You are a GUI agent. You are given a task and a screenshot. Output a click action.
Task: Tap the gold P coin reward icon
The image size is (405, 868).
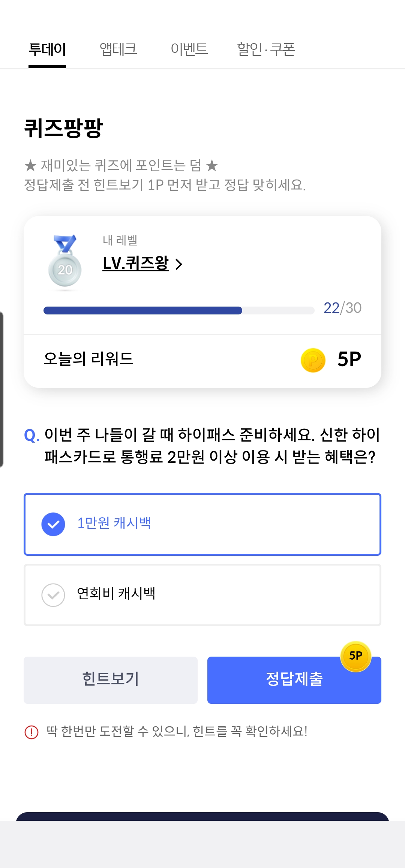coord(313,360)
